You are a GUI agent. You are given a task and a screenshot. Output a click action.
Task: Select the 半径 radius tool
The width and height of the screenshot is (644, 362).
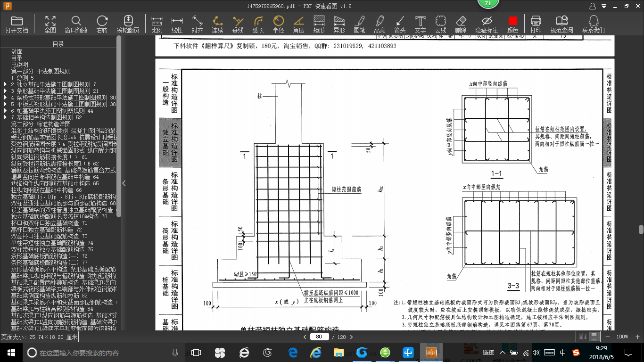coord(278,25)
